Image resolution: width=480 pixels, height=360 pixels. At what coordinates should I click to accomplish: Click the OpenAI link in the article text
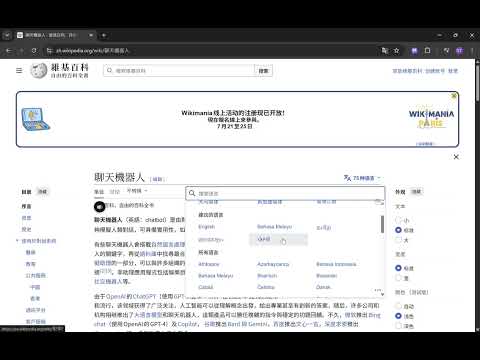115,296
